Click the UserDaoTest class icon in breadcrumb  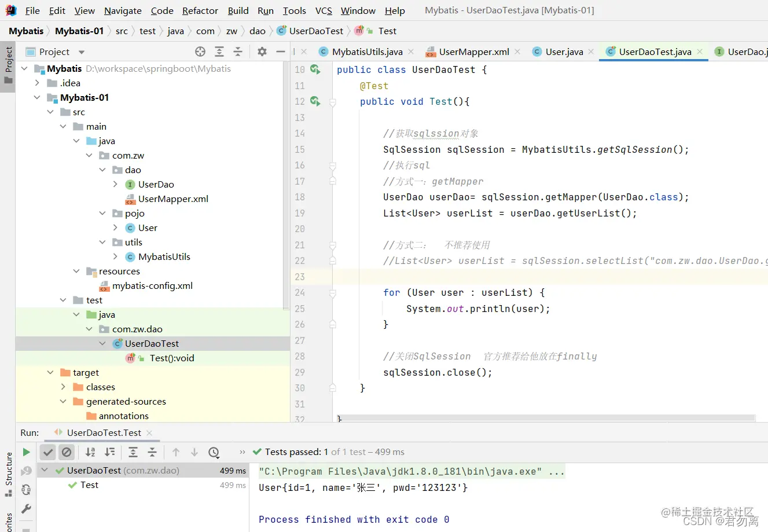(x=281, y=31)
